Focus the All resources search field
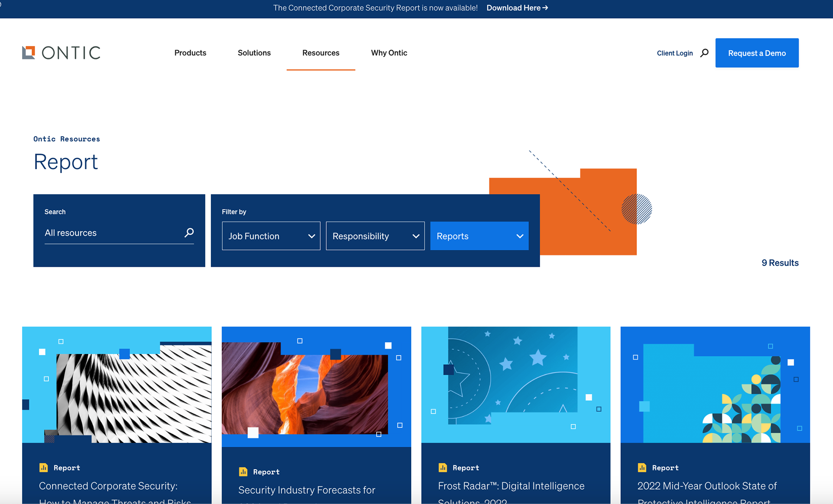The image size is (833, 504). tap(111, 233)
